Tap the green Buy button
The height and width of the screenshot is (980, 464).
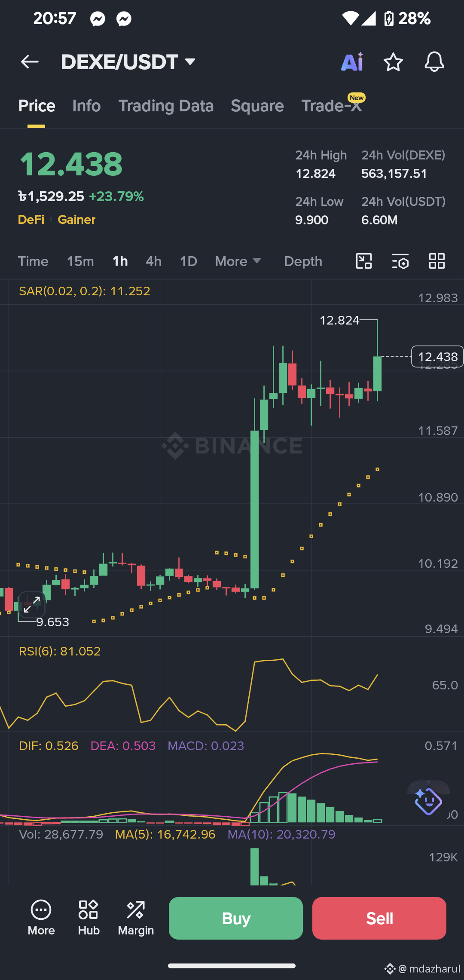(236, 918)
